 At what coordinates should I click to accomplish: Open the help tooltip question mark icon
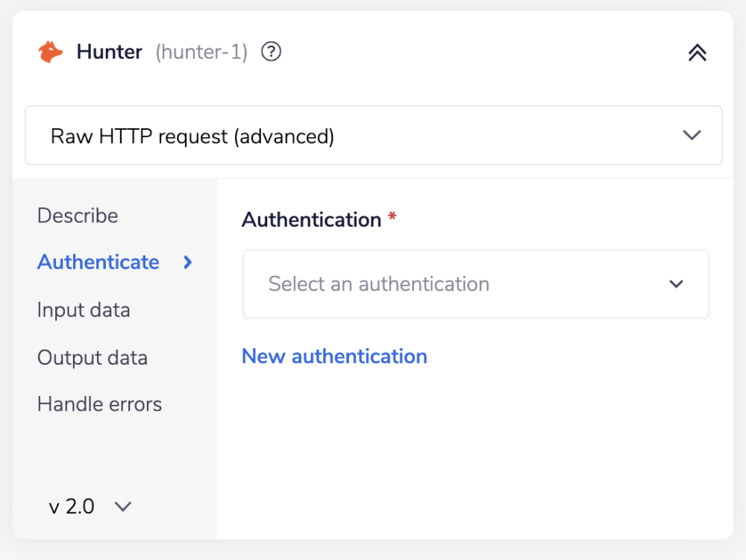pos(272,51)
